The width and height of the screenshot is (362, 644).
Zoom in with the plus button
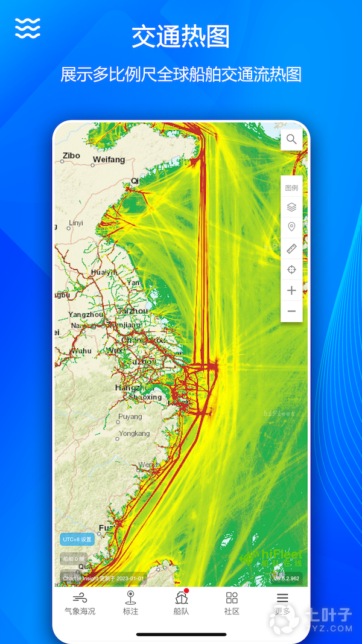(291, 290)
